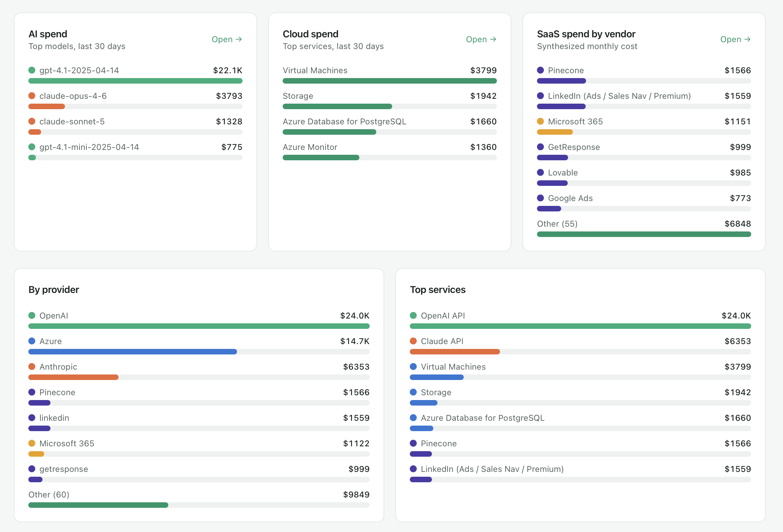Select Pinecone in the By provider card
This screenshot has width=783, height=532.
tap(57, 392)
